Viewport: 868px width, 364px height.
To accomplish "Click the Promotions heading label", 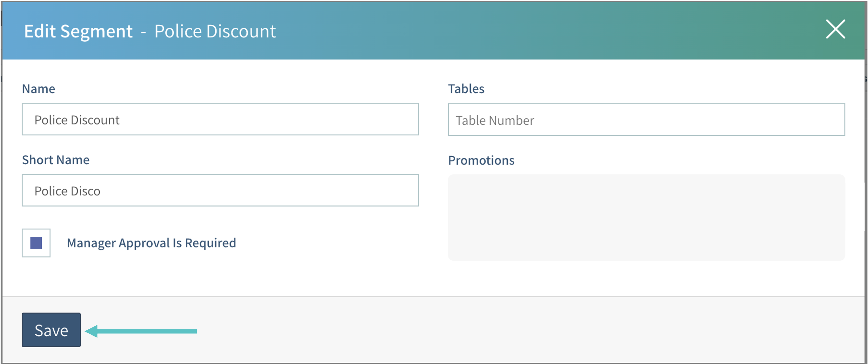I will [x=481, y=160].
